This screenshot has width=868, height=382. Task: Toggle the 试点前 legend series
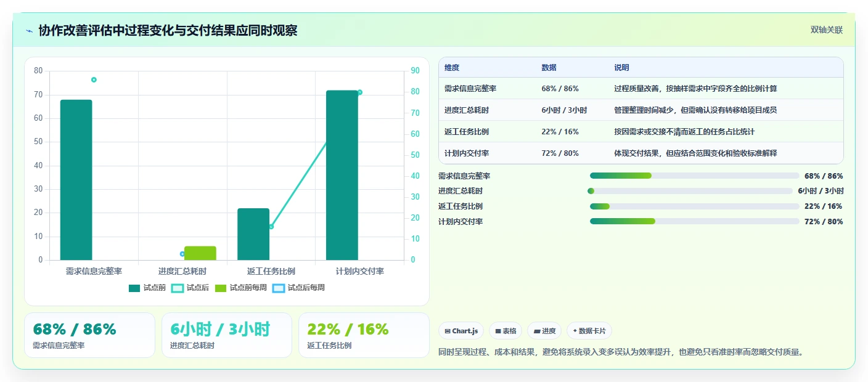pyautogui.click(x=147, y=288)
